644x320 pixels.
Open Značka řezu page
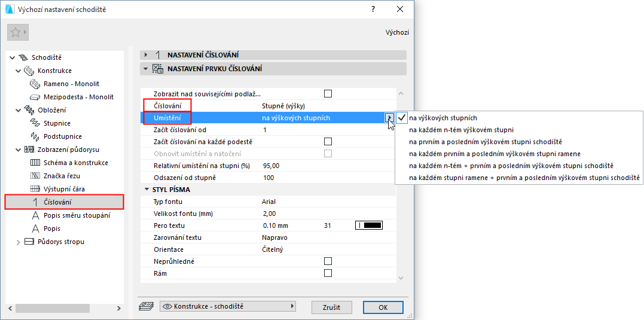62,176
